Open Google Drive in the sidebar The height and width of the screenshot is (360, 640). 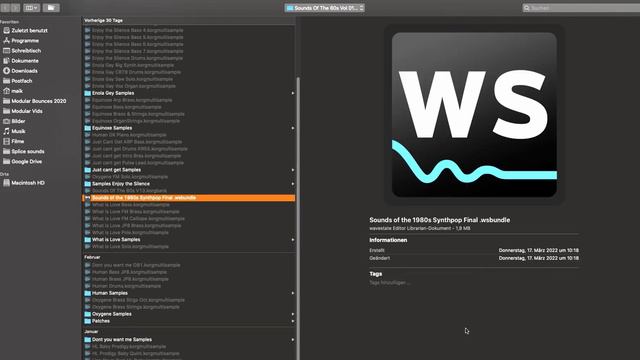coord(22,162)
